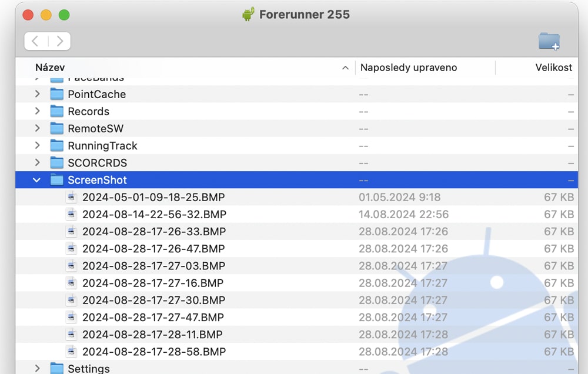Select the PointCache folder name
The image size is (588, 374).
[x=97, y=94]
